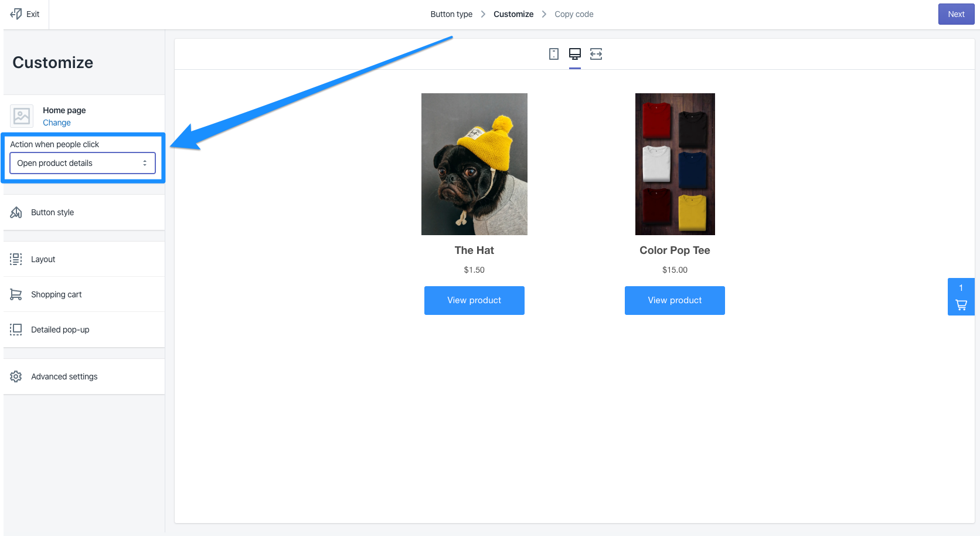Click the Next button
The height and width of the screenshot is (536, 980).
point(956,14)
